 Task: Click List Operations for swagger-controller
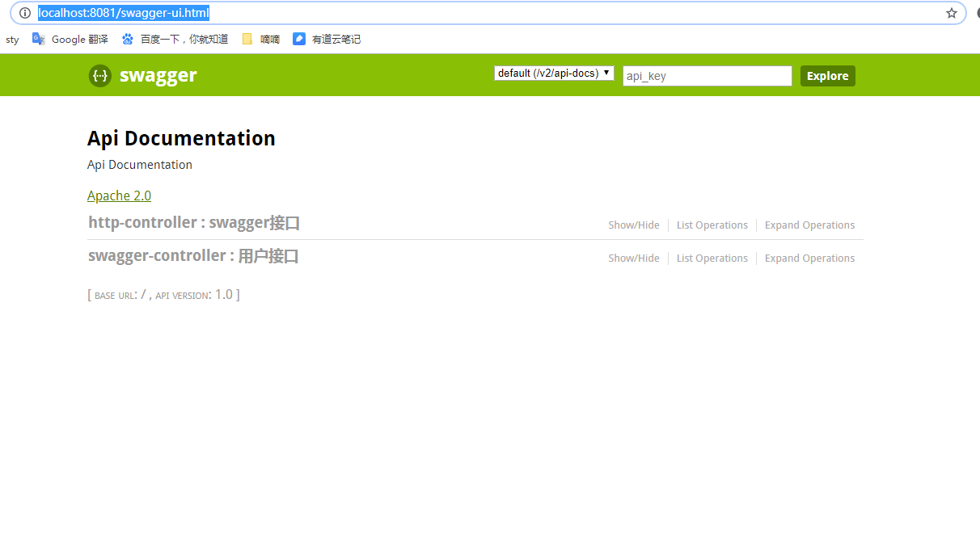(x=712, y=259)
